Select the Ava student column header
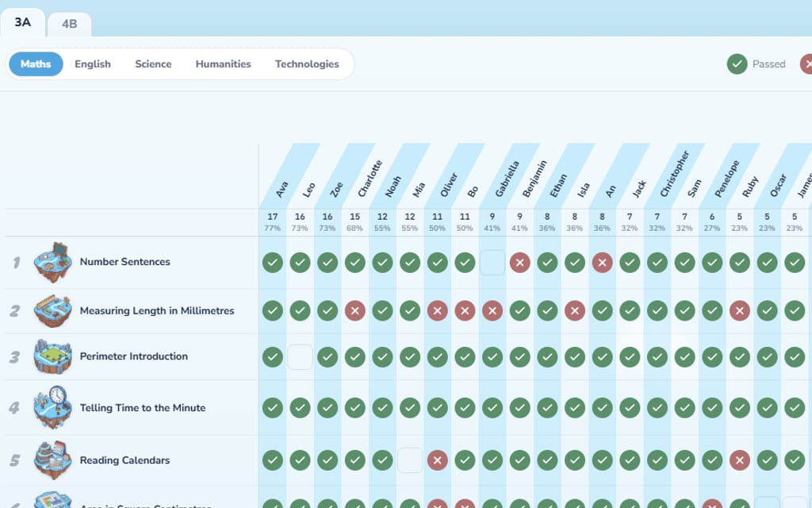 pyautogui.click(x=282, y=189)
